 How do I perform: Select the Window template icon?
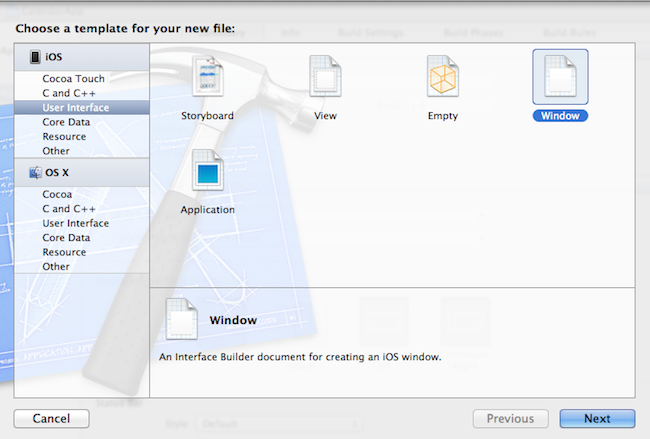[560, 77]
